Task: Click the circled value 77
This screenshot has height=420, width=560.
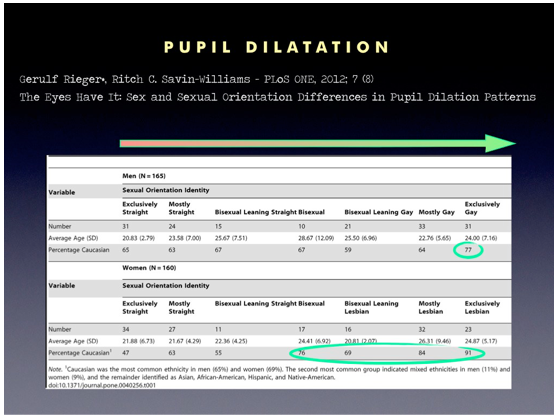Action: [x=468, y=250]
